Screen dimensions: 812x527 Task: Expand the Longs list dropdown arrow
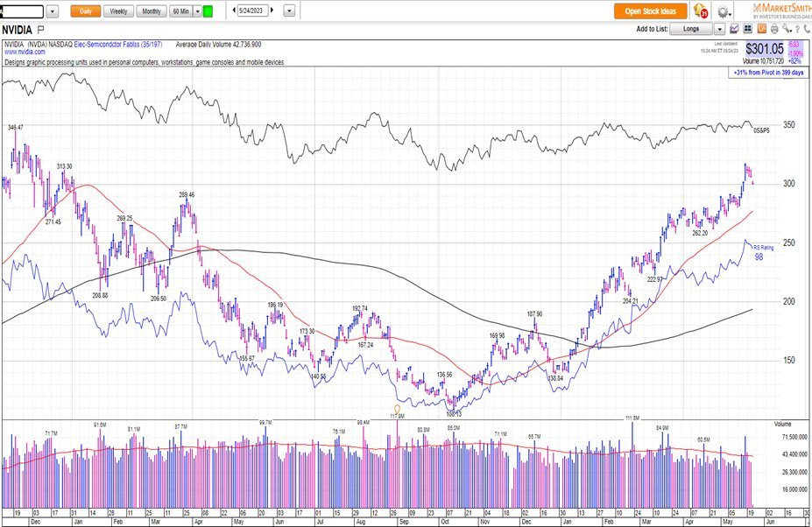(x=719, y=29)
